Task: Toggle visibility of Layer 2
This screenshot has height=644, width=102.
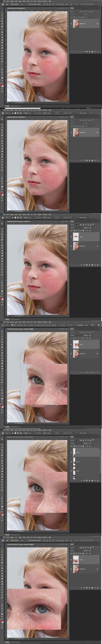Action: pyautogui.click(x=71, y=471)
